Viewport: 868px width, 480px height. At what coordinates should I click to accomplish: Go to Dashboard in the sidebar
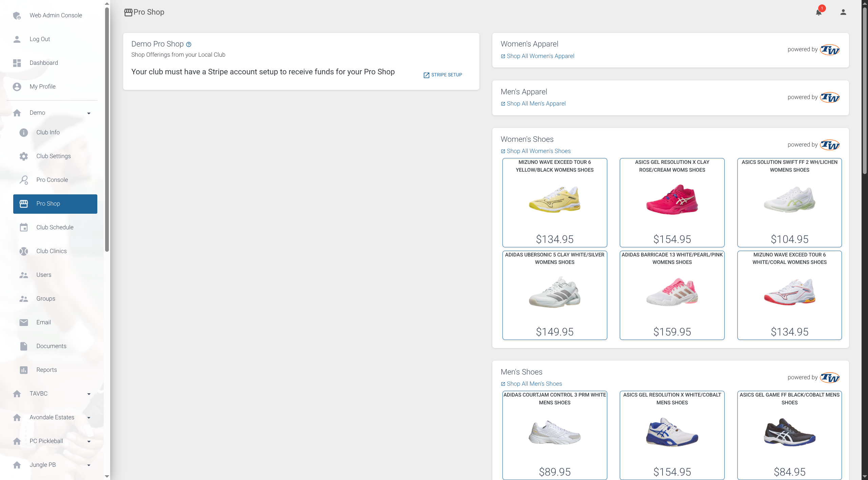44,63
